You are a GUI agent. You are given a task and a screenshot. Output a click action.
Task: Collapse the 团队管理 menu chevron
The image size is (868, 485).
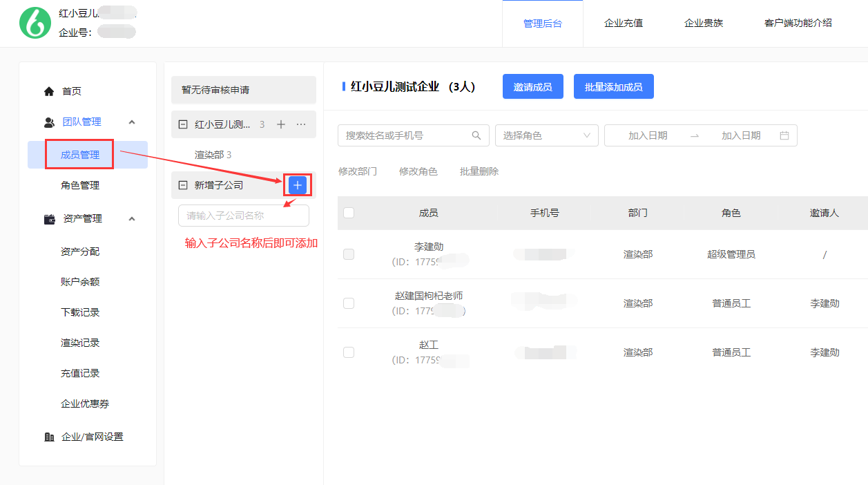click(x=132, y=122)
